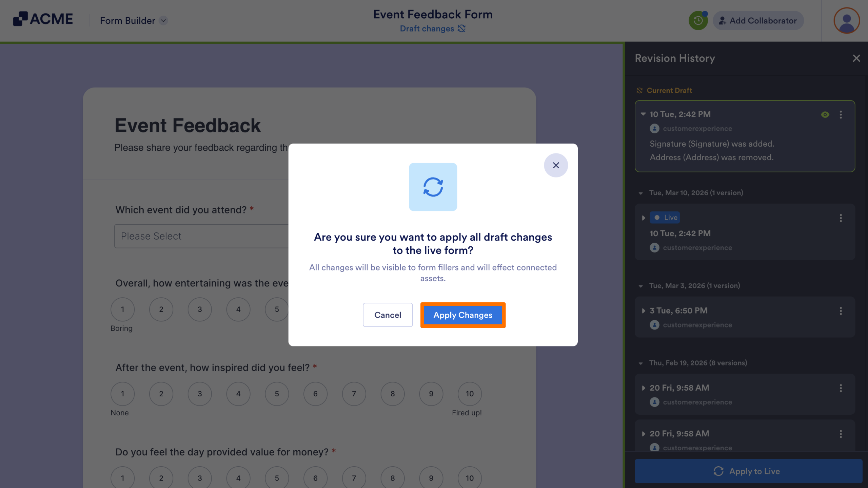Expand the Live version from Mar 10
The height and width of the screenshot is (488, 868).
[643, 218]
